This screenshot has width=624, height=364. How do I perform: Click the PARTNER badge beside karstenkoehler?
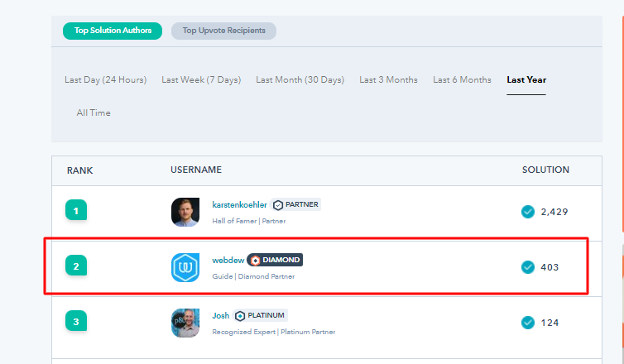coord(295,204)
